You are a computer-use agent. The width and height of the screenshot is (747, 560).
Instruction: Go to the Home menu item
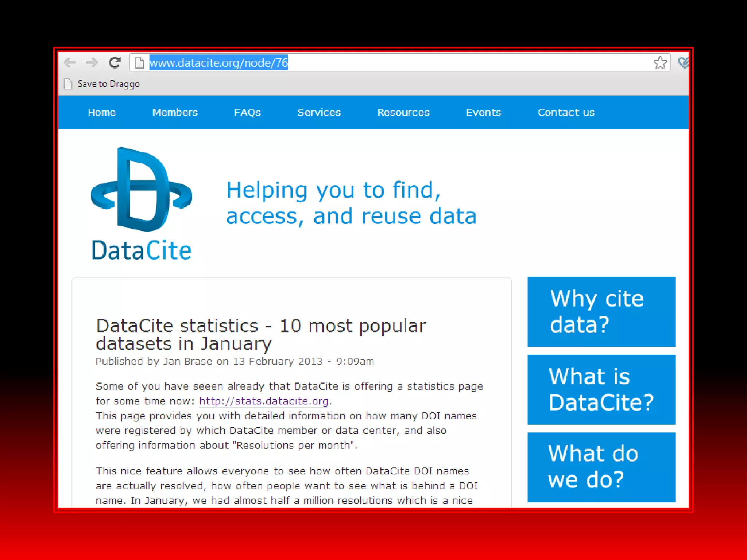[102, 112]
